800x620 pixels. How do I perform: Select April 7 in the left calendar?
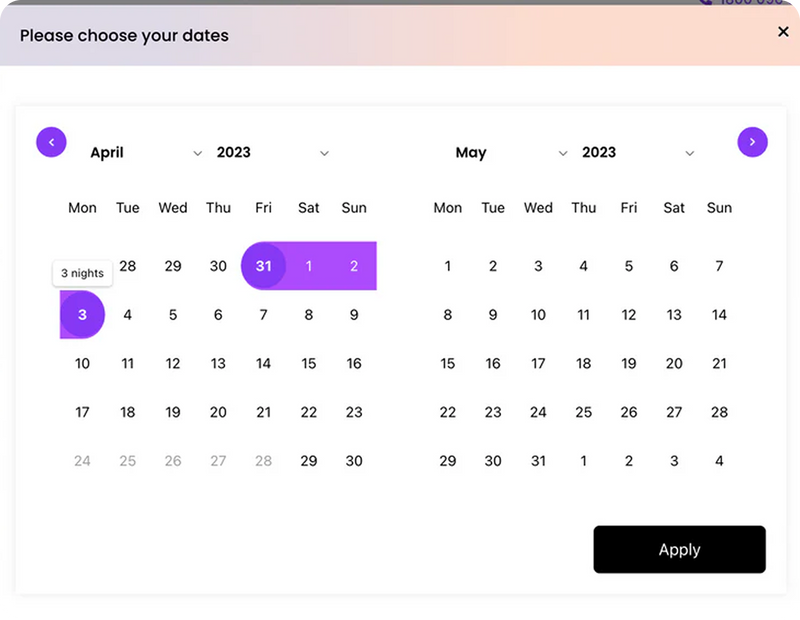coord(264,315)
